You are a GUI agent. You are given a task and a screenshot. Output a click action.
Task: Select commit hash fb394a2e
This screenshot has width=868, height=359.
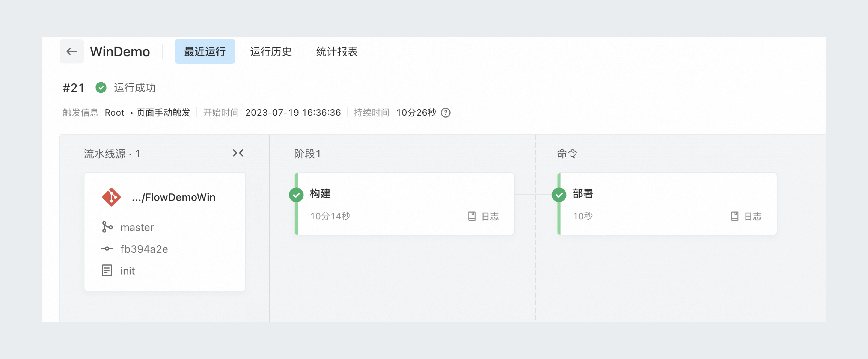(x=144, y=249)
